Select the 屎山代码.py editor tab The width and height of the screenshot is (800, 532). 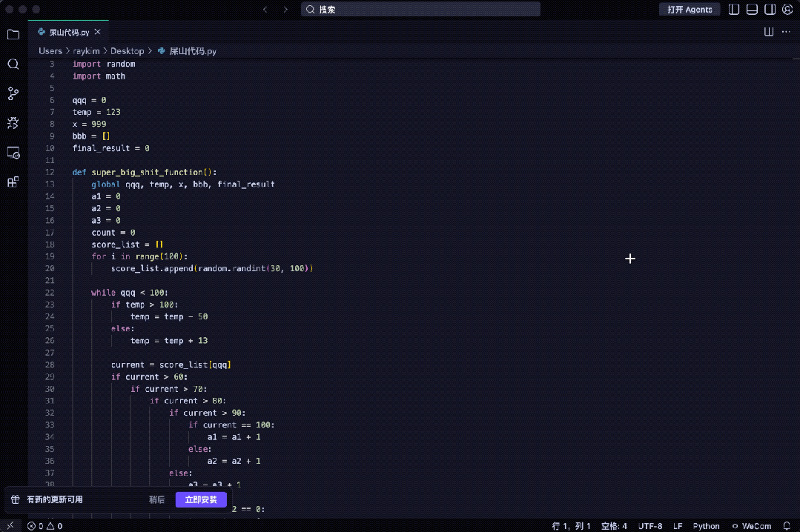[x=68, y=33]
